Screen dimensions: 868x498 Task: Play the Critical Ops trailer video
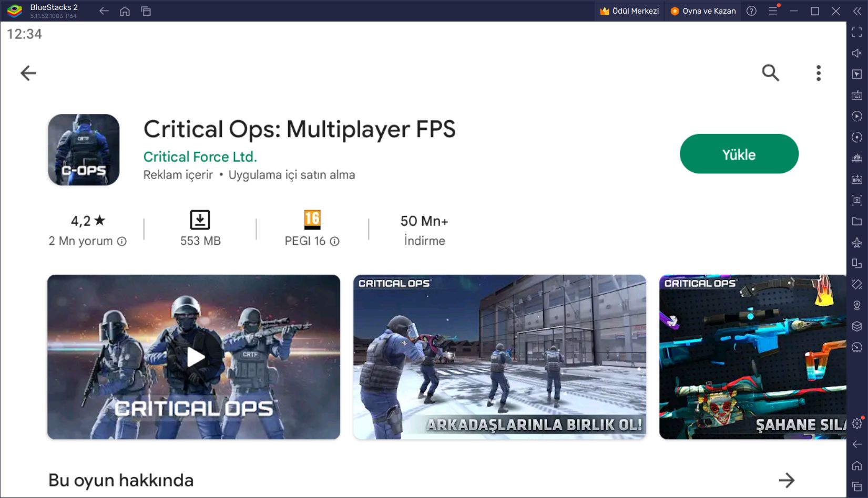[194, 357]
